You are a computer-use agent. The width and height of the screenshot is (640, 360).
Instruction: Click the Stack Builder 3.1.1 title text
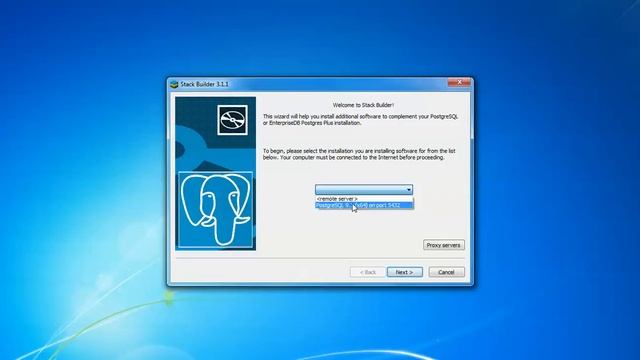204,84
